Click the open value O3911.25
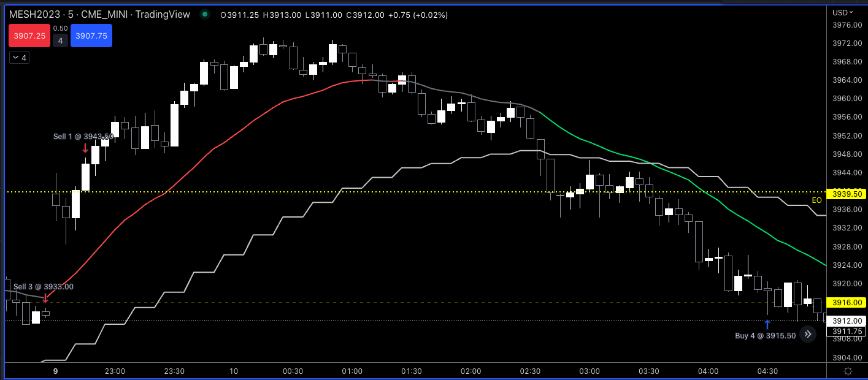 point(240,15)
